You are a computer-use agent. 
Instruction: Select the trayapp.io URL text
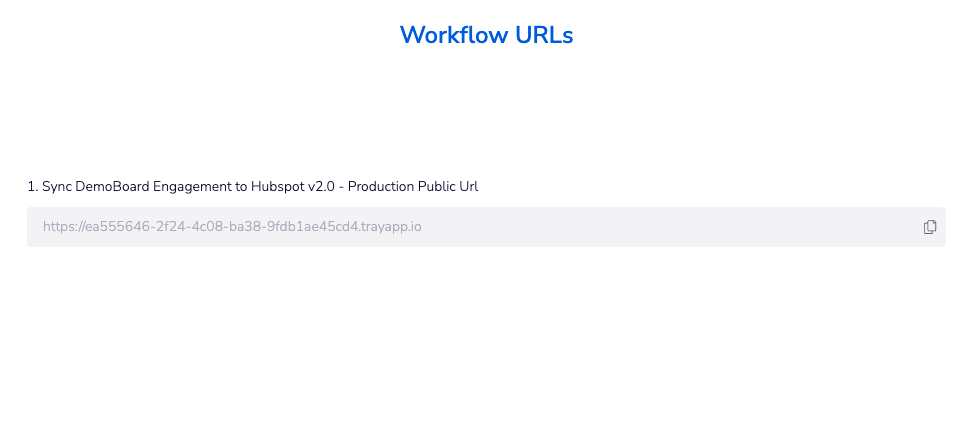click(x=232, y=227)
